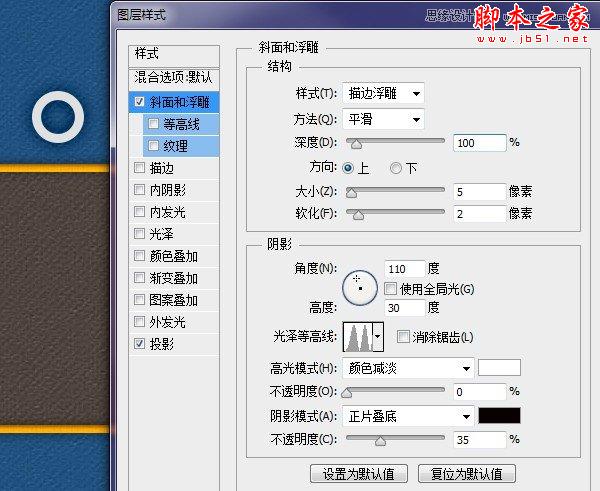Enable the 等高线 checkbox

pyautogui.click(x=153, y=124)
